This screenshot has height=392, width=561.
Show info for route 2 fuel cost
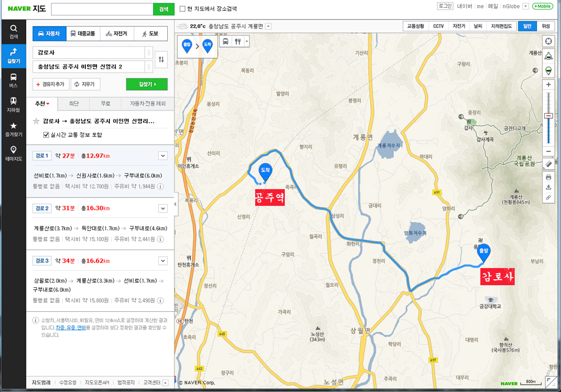(160, 239)
